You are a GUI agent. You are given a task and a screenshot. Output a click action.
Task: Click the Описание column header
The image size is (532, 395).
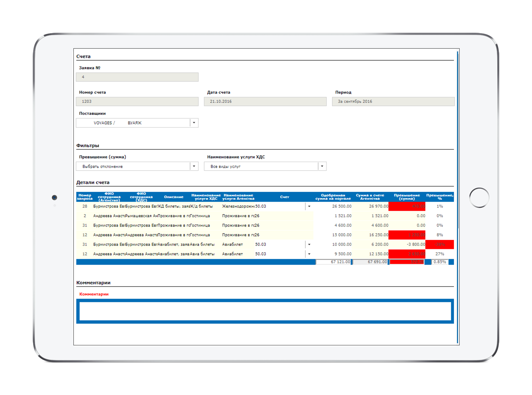pyautogui.click(x=173, y=197)
